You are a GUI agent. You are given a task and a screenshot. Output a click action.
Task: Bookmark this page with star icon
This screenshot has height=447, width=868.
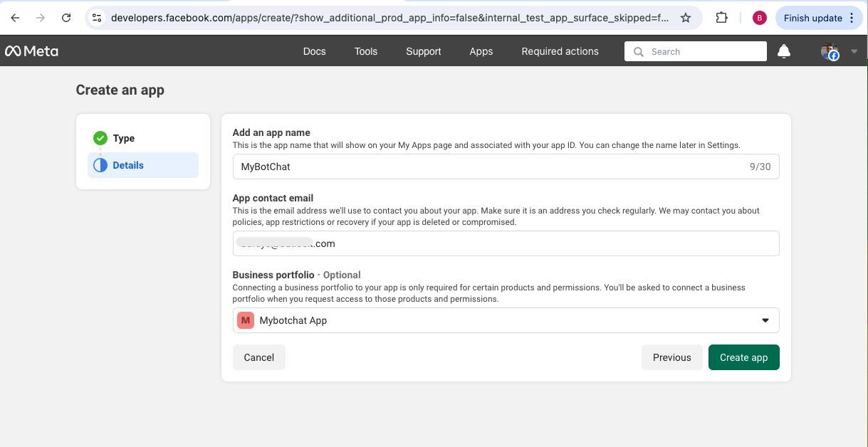[686, 18]
